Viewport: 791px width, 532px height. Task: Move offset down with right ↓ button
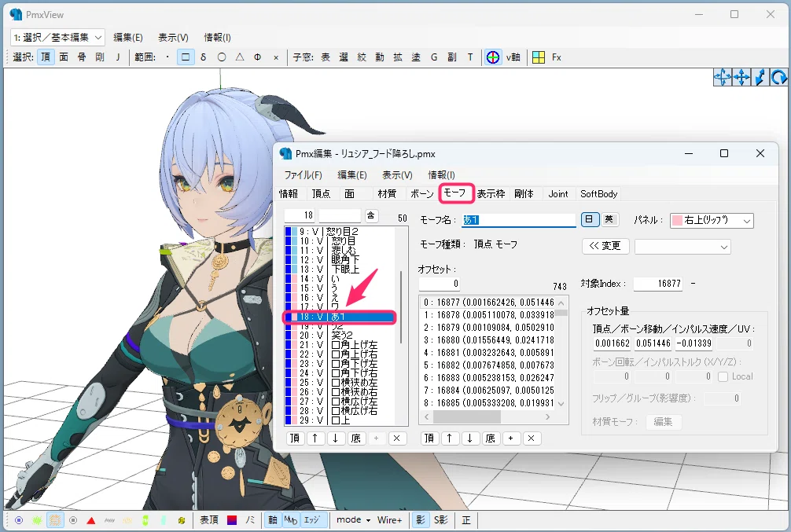point(469,438)
